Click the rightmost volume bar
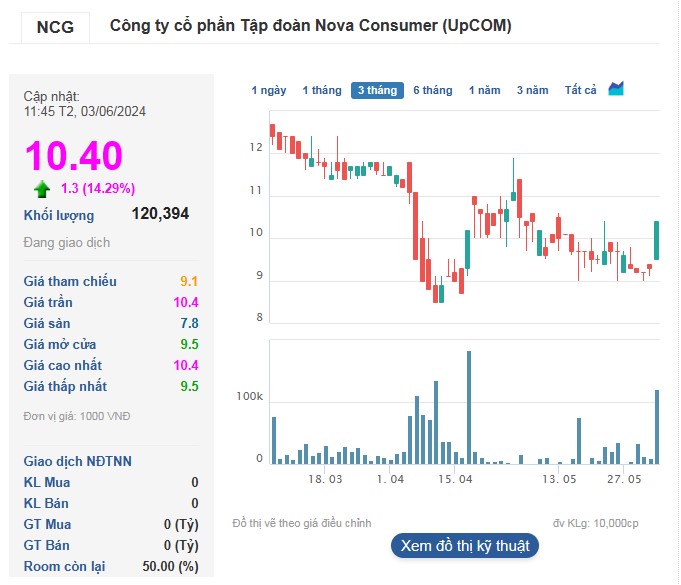Image resolution: width=681 pixels, height=585 pixels. pos(657,426)
